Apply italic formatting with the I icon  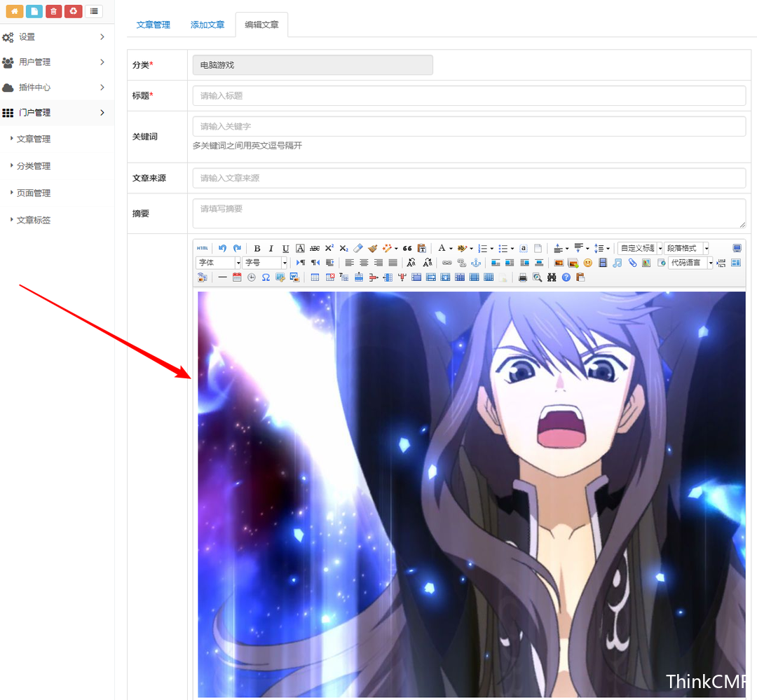[x=271, y=248]
